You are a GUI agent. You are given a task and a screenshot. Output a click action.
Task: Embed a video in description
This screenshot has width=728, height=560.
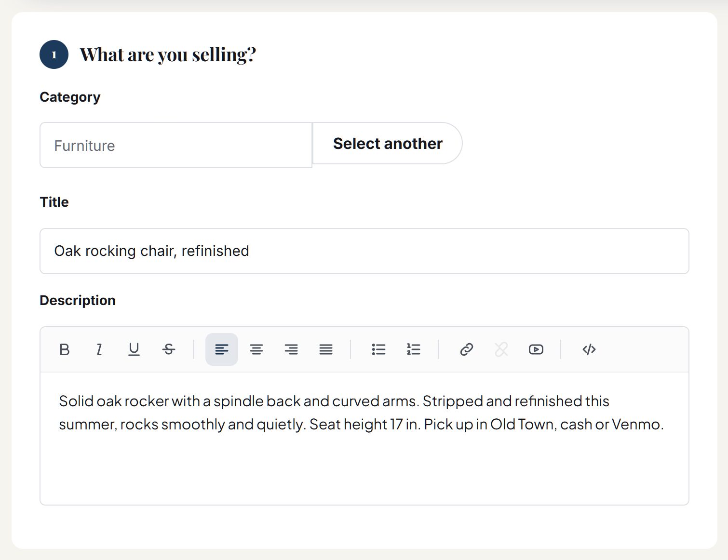[x=536, y=349]
